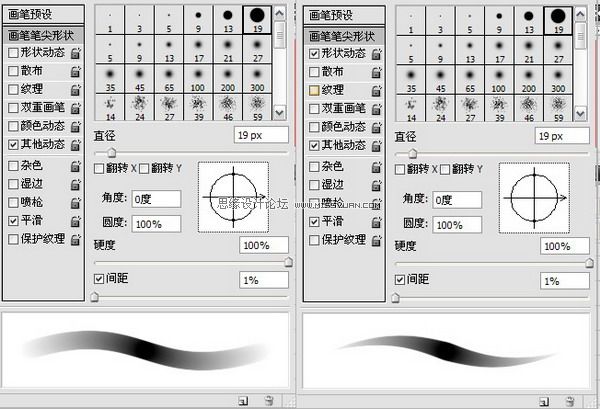Click lock icon beside 形状动态 in left panel
The width and height of the screenshot is (600, 409).
click(75, 53)
